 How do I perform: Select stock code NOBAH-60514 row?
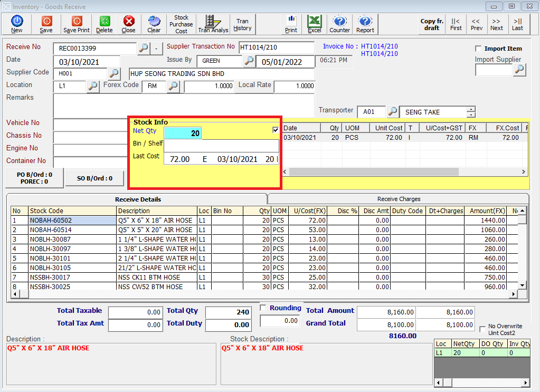coord(72,230)
